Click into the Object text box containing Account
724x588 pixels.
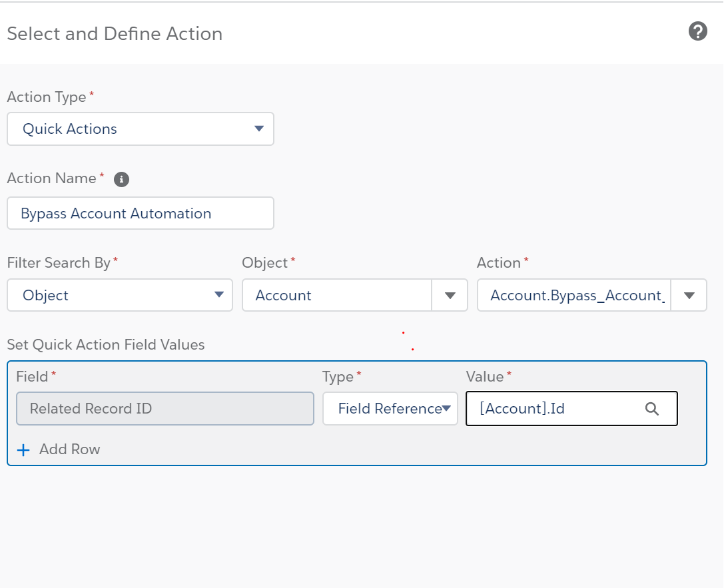tap(337, 295)
